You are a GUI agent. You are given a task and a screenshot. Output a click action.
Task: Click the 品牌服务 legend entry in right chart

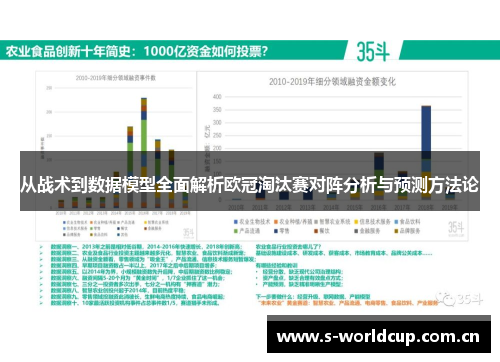click(407, 231)
